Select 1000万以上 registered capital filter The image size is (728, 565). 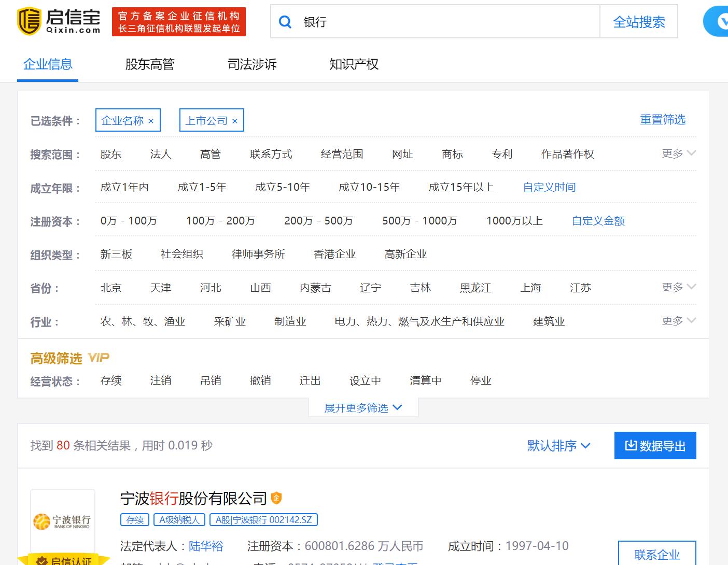(x=514, y=221)
